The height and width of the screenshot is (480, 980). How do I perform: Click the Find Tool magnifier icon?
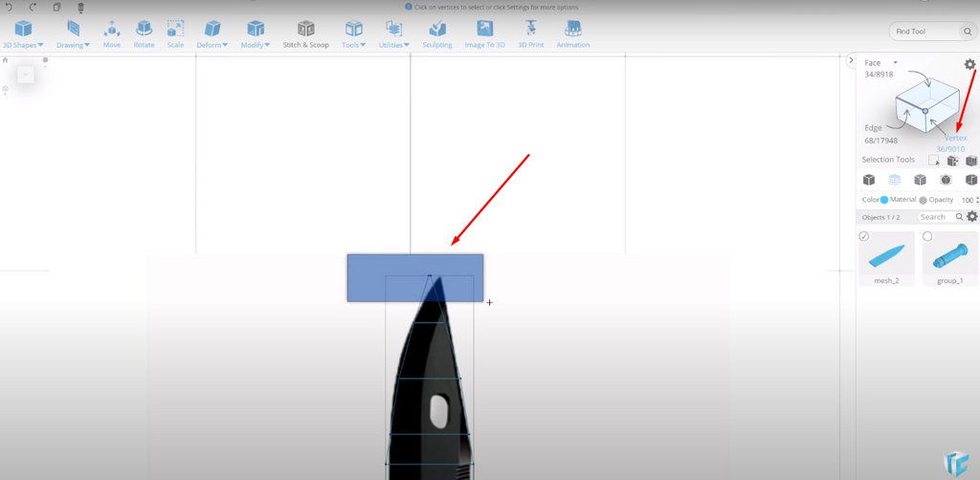(x=967, y=32)
